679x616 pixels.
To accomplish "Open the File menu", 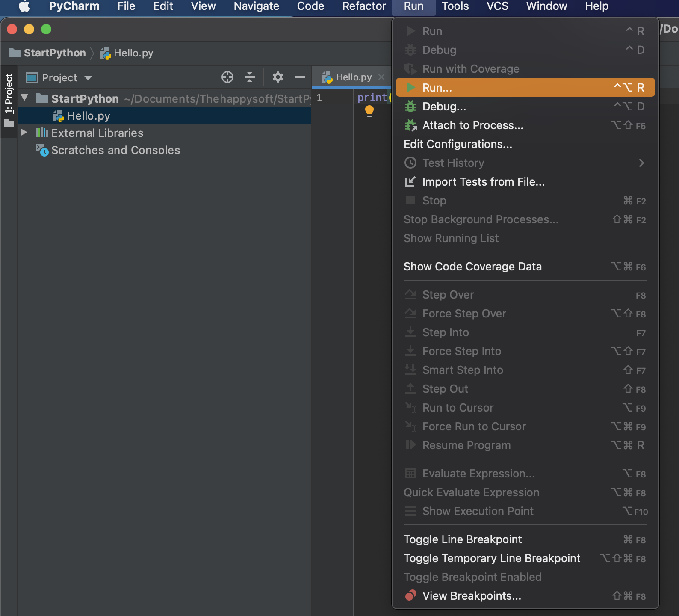I will (x=127, y=6).
